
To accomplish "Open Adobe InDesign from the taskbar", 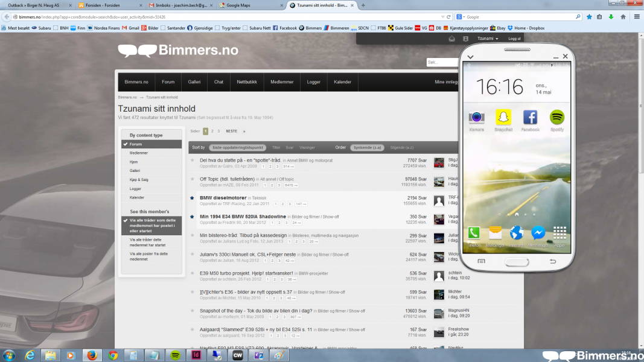I will click(x=196, y=355).
